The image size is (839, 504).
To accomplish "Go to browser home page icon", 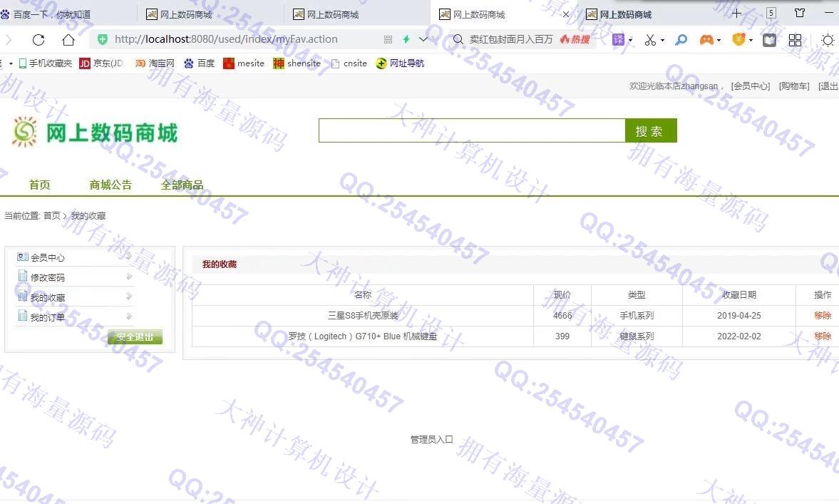I will click(x=68, y=40).
